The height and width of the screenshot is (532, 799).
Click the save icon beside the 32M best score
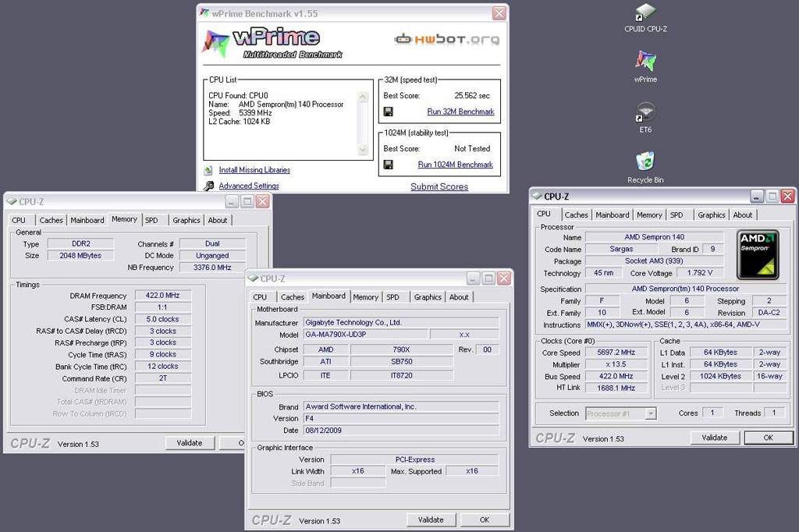(x=389, y=112)
